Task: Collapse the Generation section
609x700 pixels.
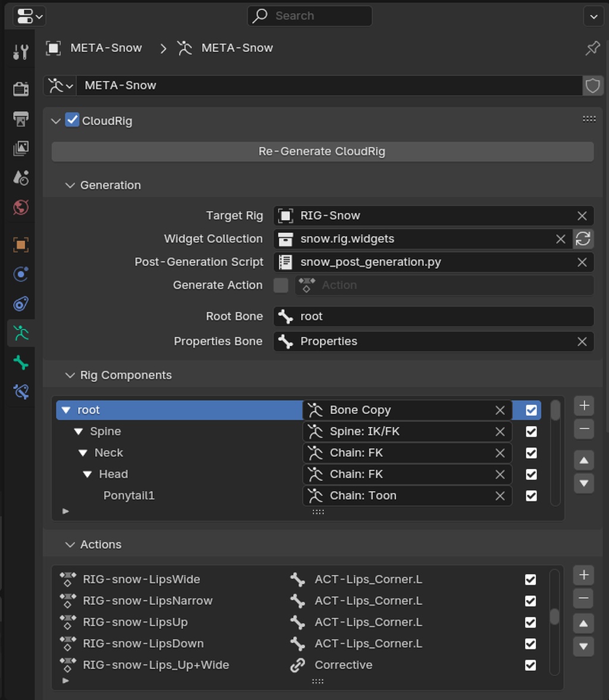Action: point(70,186)
